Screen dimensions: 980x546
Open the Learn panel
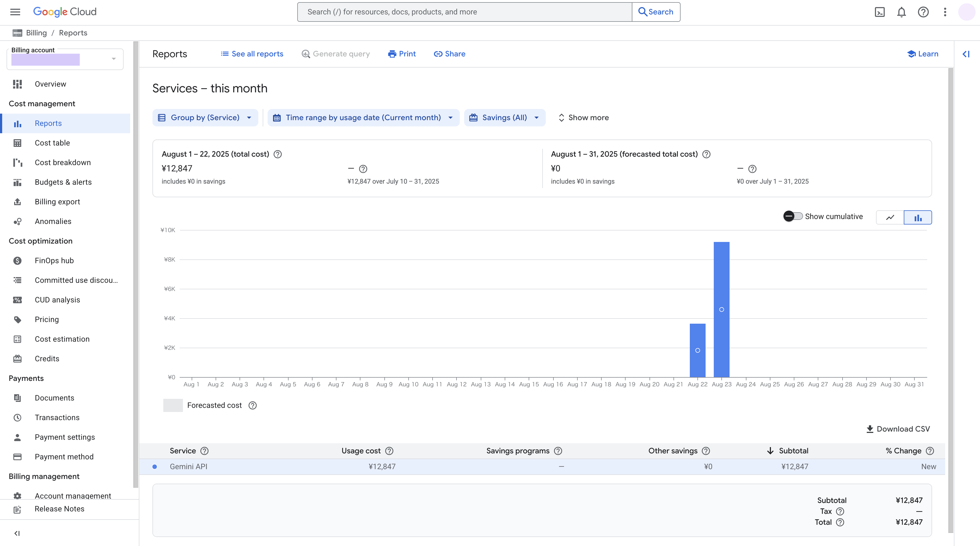[923, 54]
